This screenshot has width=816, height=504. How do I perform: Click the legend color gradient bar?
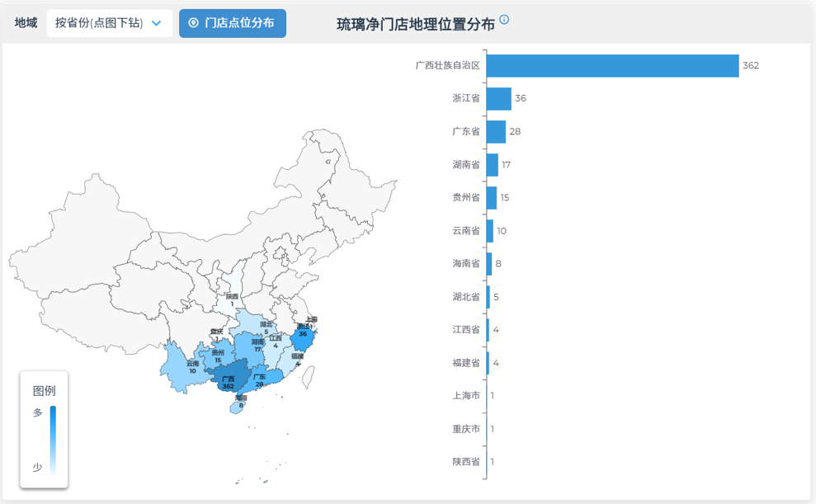click(x=53, y=440)
